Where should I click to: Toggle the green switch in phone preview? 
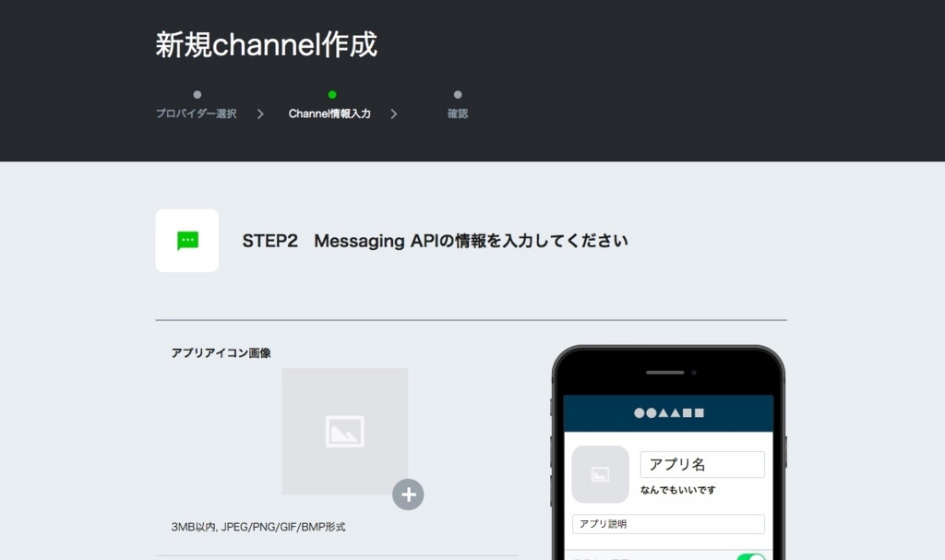751,556
